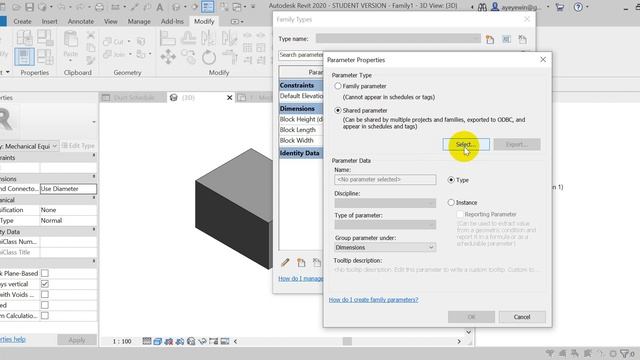Open the Annotate ribbon tab

click(80, 21)
